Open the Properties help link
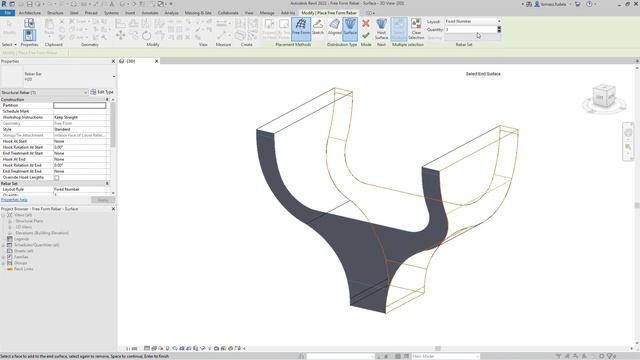This screenshot has height=360, width=640. (x=14, y=200)
